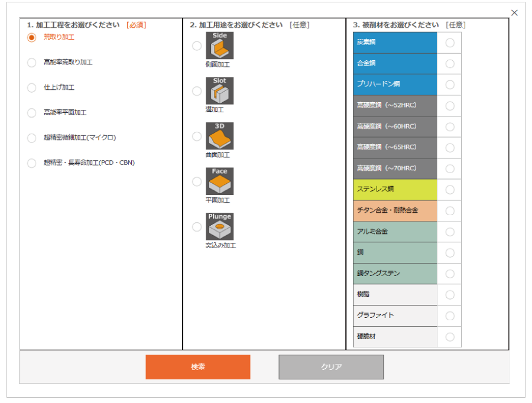Image resolution: width=532 pixels, height=403 pixels.
Task: Click the Plunge 突込み加工 machining icon
Action: tap(219, 226)
